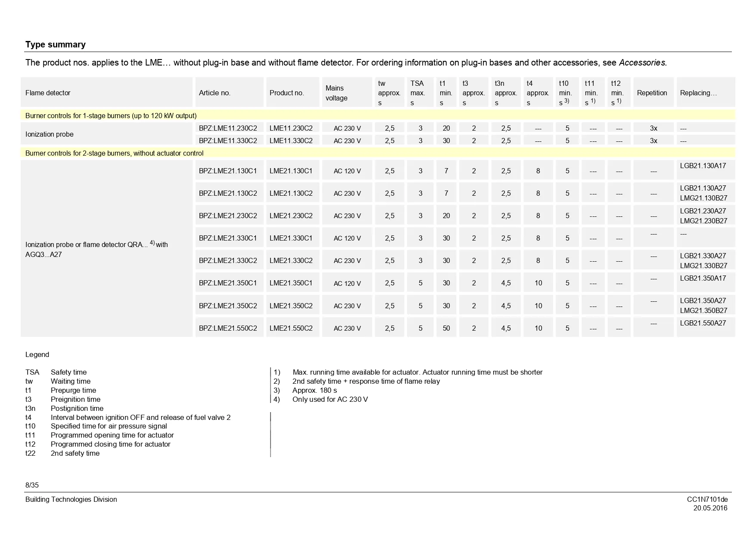Click the Legend heading
Screen dimensions: 756x535
[x=37, y=354]
